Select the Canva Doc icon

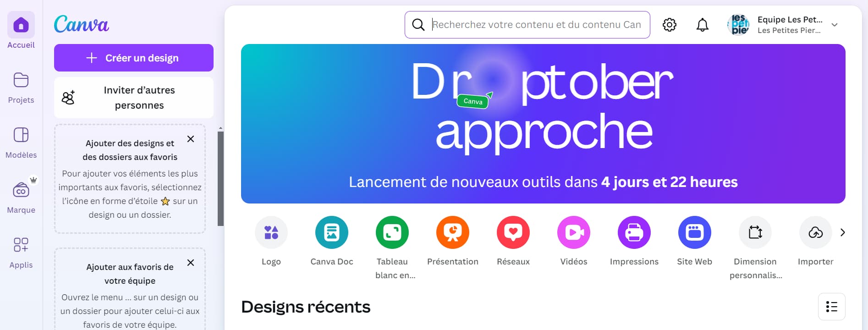point(332,232)
